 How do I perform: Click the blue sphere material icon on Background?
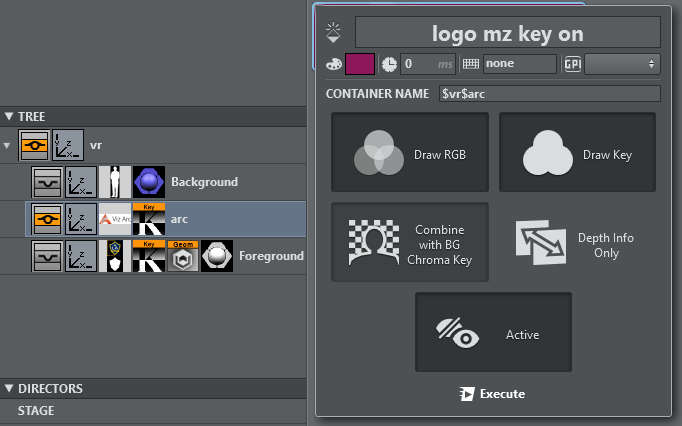(149, 181)
